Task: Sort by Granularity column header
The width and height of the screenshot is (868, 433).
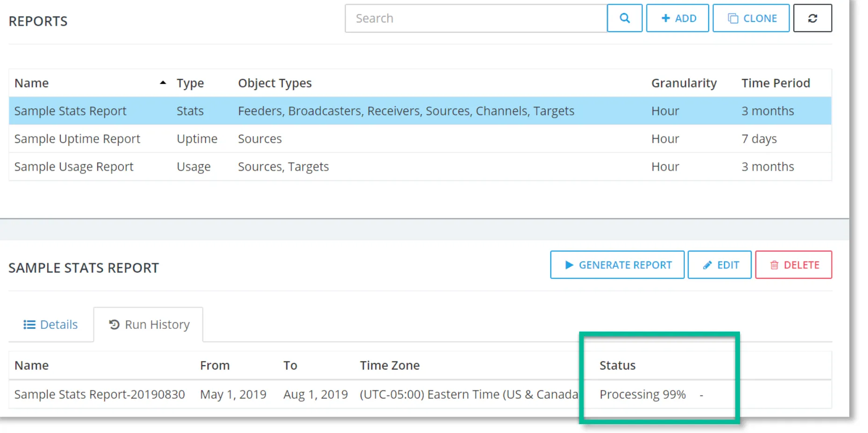Action: [684, 83]
